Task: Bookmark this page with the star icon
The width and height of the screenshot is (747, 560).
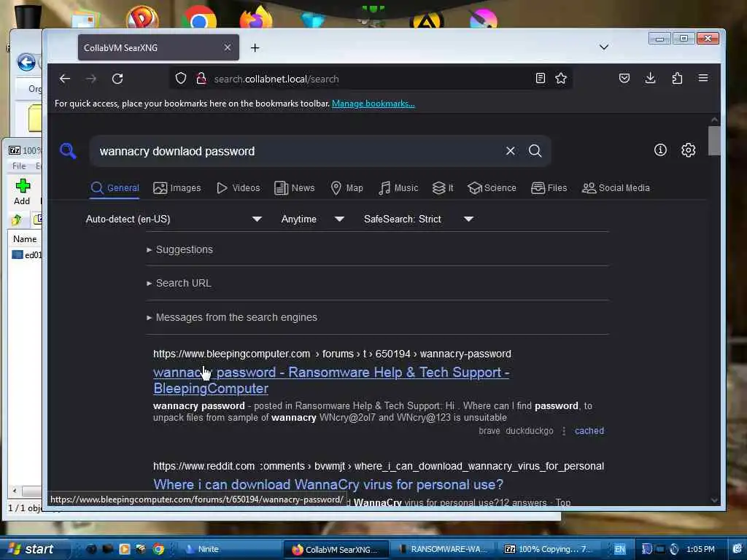Action: point(561,78)
